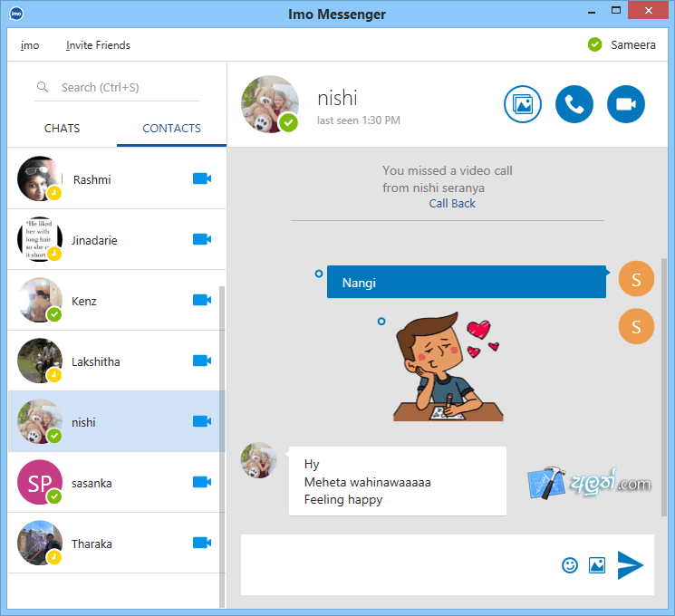Start video call from chat header
Image resolution: width=675 pixels, height=616 pixels.
coord(626,104)
